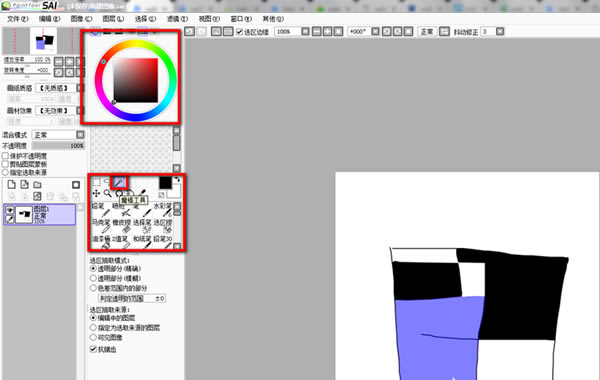This screenshot has width=600, height=380.
Task: Open the 文件 menu
Action: (x=18, y=19)
